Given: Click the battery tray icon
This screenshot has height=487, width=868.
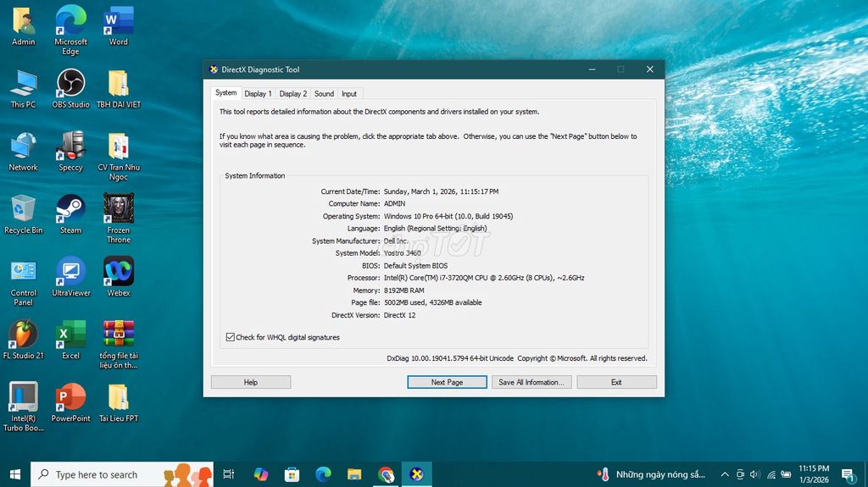Looking at the screenshot, I should 786,474.
